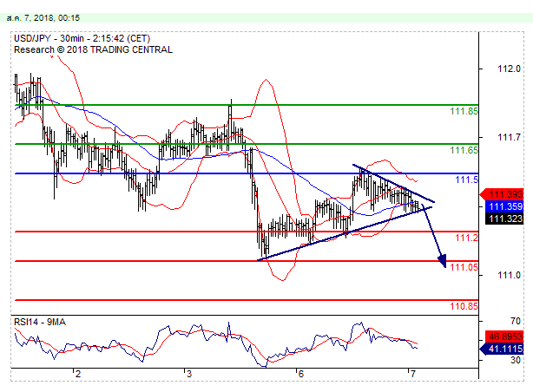Click the red 111.05 support label

(464, 267)
